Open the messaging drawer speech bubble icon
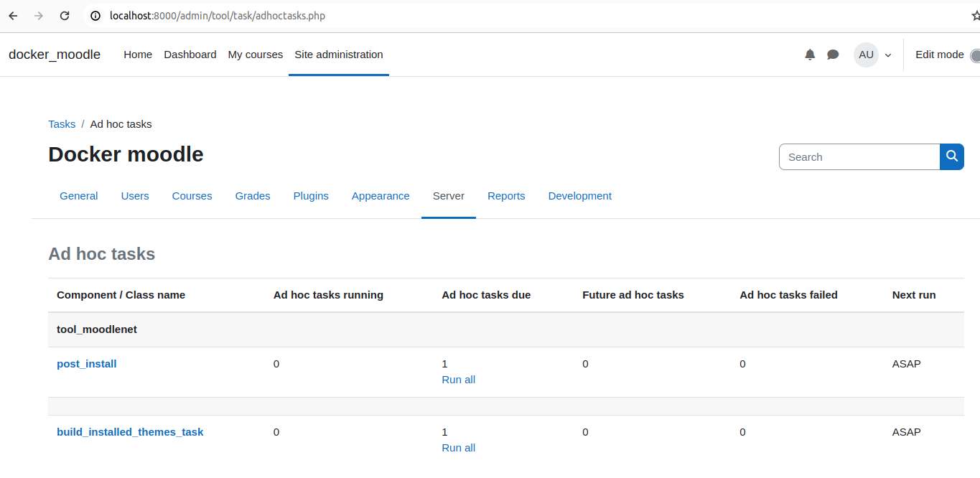 pos(833,55)
